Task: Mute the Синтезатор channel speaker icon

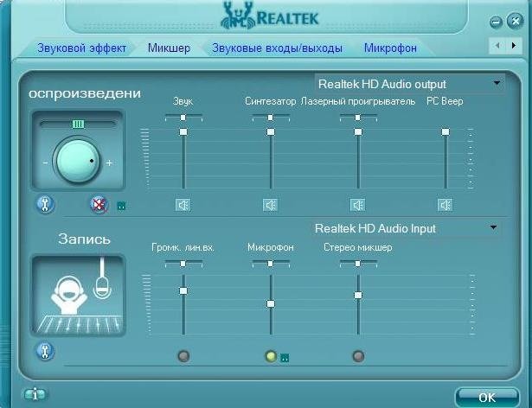Action: [x=271, y=205]
